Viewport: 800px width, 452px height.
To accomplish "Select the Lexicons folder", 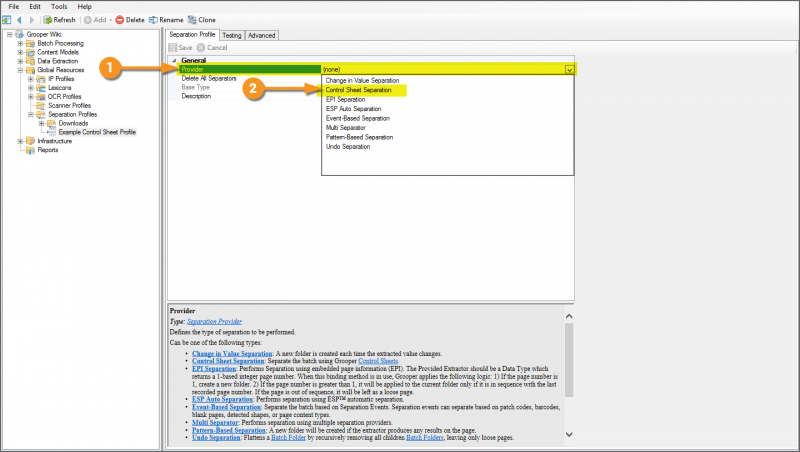I will tap(60, 88).
